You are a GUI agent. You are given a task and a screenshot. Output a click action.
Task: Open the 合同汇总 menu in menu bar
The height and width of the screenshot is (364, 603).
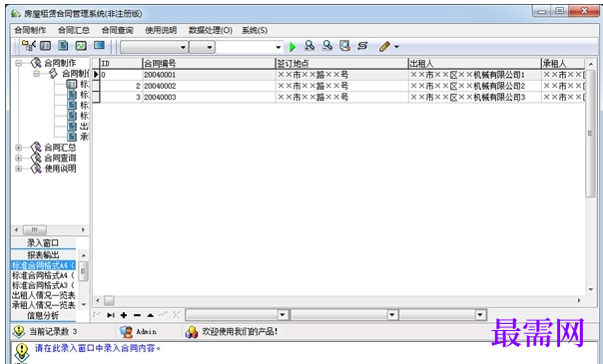point(74,30)
